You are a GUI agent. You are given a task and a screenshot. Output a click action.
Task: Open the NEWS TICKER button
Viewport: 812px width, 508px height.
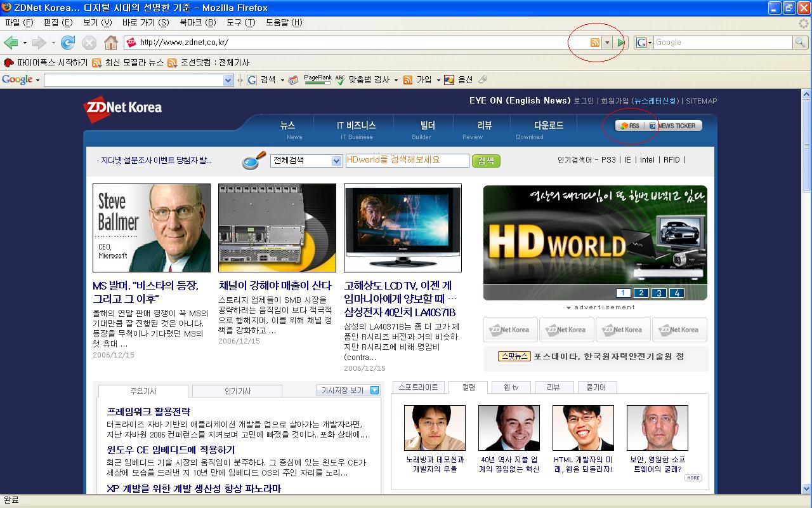pyautogui.click(x=672, y=126)
